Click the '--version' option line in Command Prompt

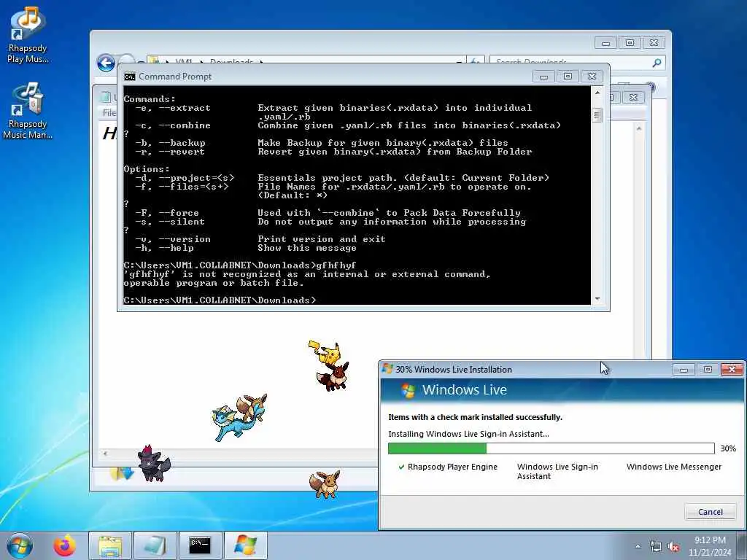point(260,239)
